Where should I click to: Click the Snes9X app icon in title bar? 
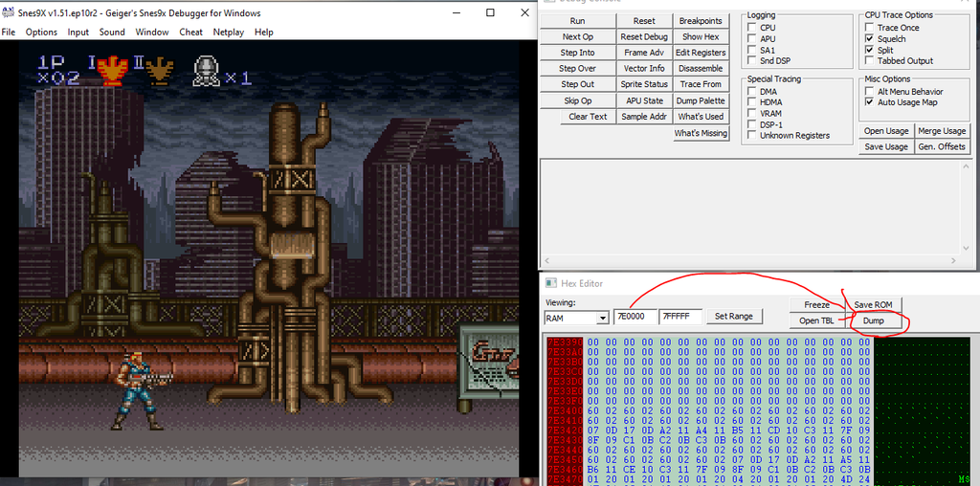pos(9,13)
